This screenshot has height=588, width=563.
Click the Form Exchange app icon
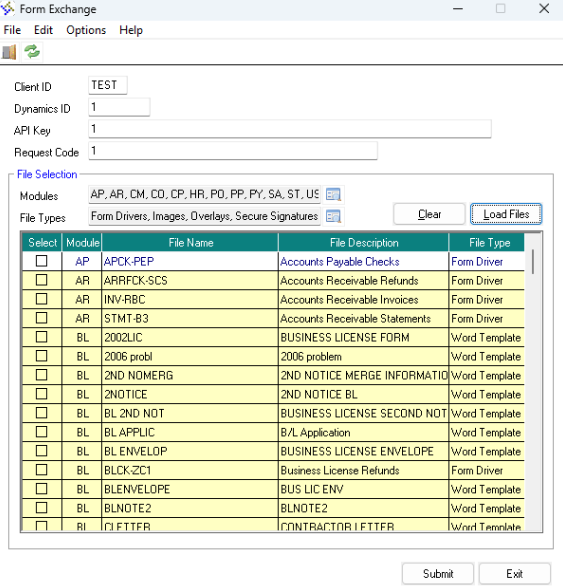click(x=8, y=9)
